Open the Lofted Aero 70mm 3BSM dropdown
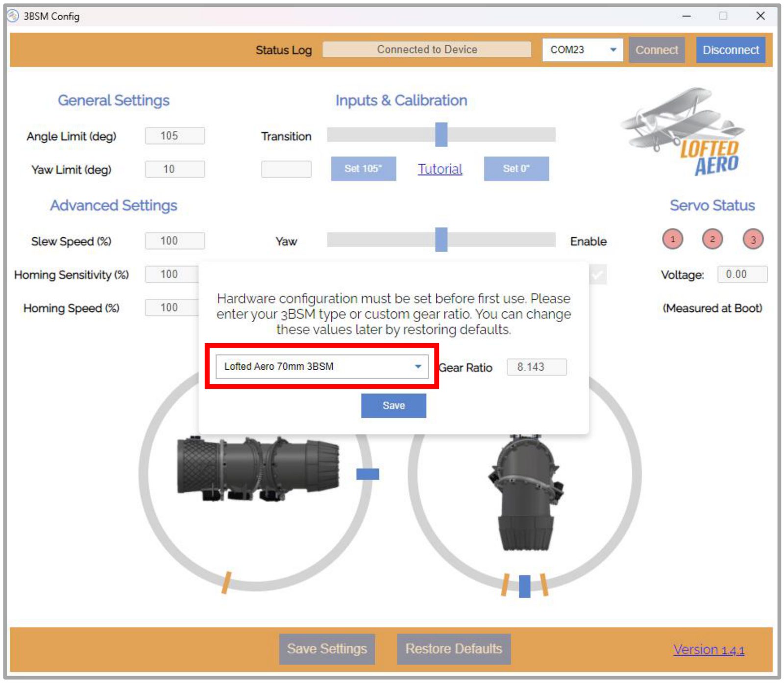 coord(322,366)
